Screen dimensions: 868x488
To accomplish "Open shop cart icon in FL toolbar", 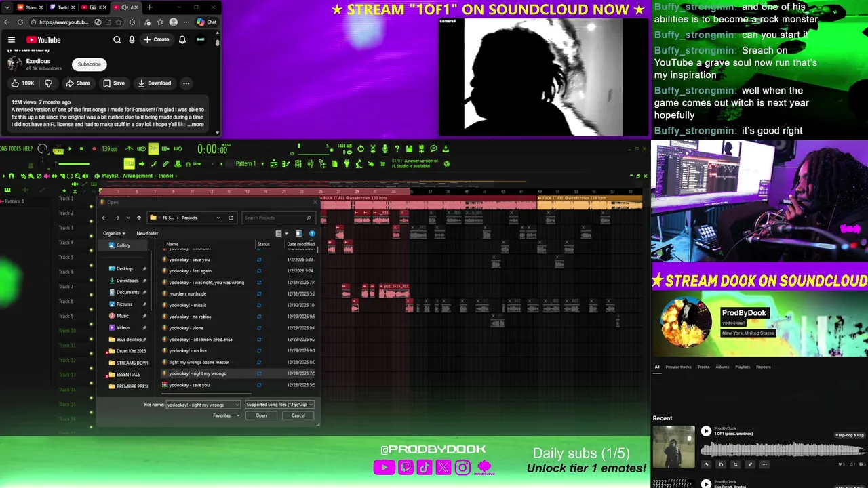I will point(383,164).
